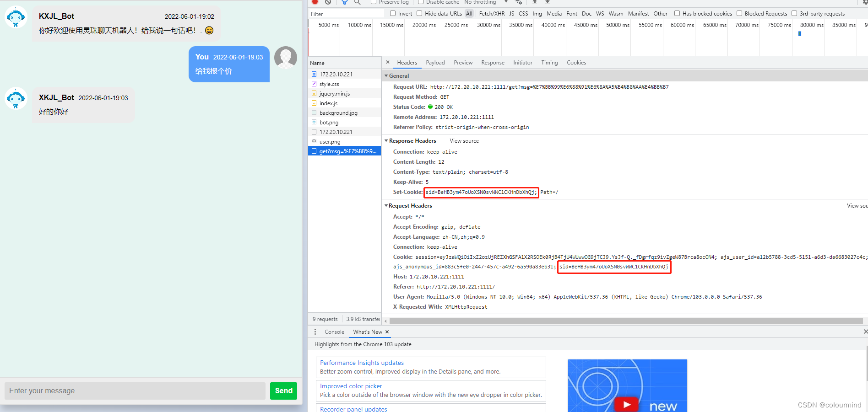868x412 pixels.
Task: Close the DevTools drawer
Action: (x=865, y=332)
